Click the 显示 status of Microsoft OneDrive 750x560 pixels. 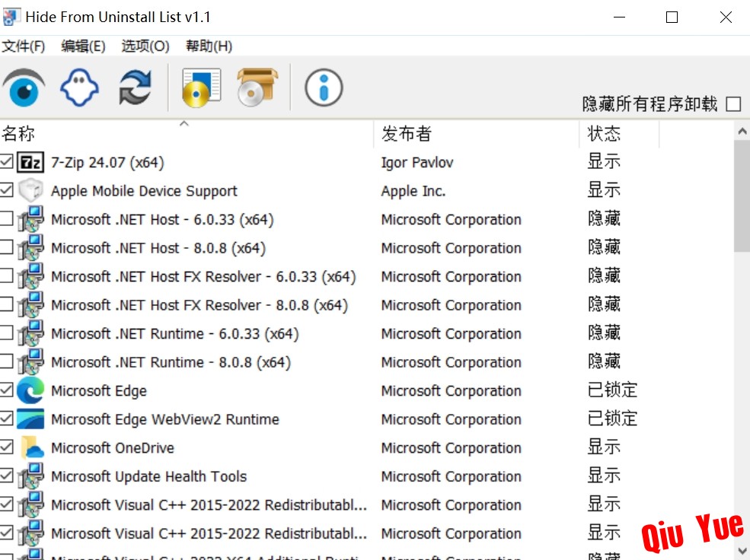point(604,447)
